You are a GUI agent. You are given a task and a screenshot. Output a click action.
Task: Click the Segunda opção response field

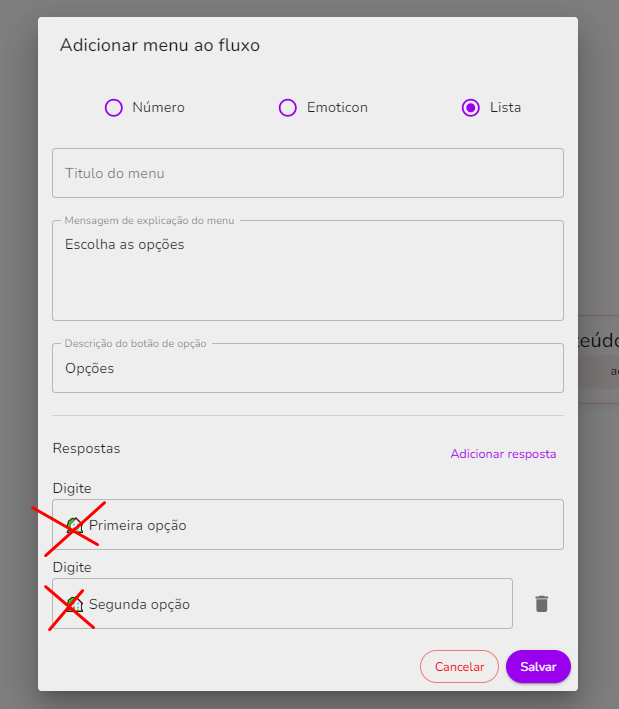point(283,604)
